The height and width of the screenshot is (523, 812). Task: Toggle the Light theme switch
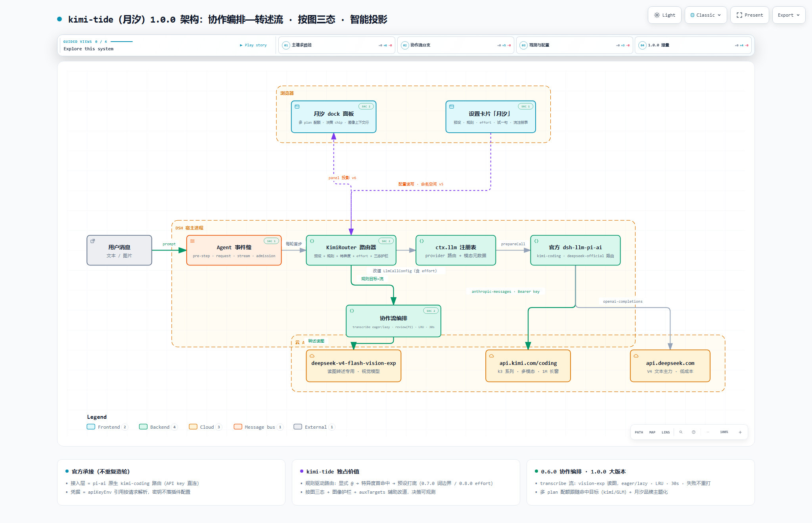tap(665, 15)
